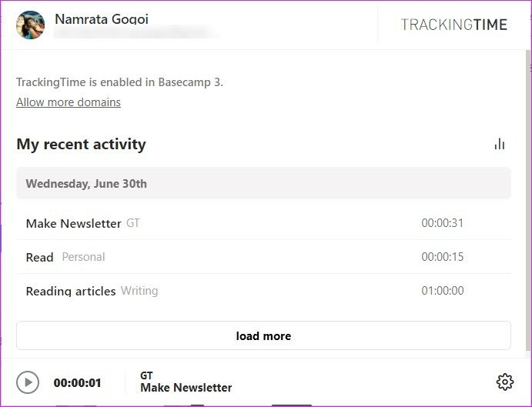
Task: Click the GT project tag beside Make Newsletter
Action: coord(133,223)
